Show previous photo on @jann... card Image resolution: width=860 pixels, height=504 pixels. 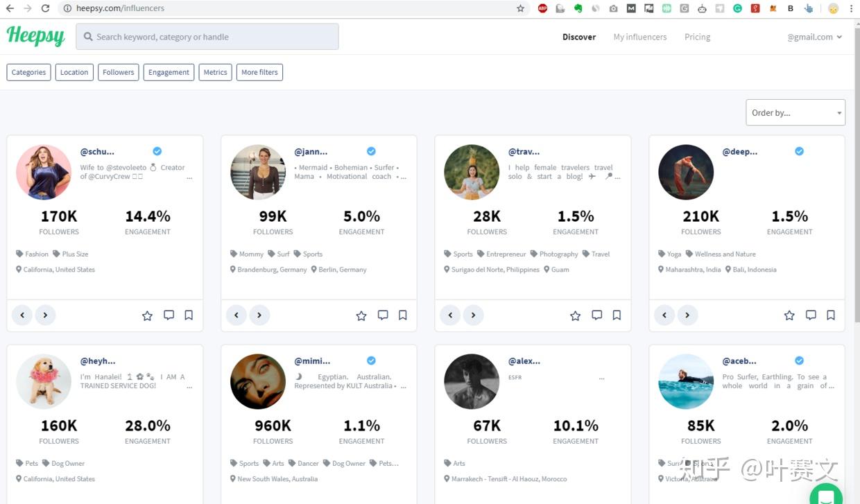pos(237,315)
